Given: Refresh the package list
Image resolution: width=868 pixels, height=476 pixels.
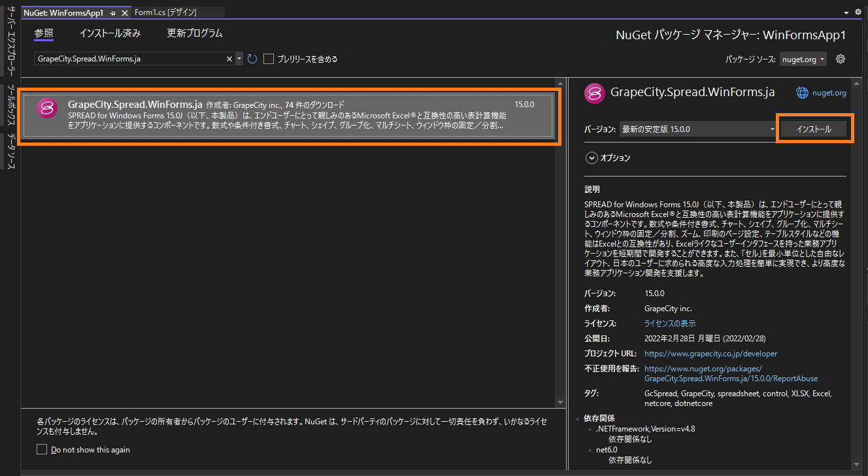Looking at the screenshot, I should click(x=252, y=59).
